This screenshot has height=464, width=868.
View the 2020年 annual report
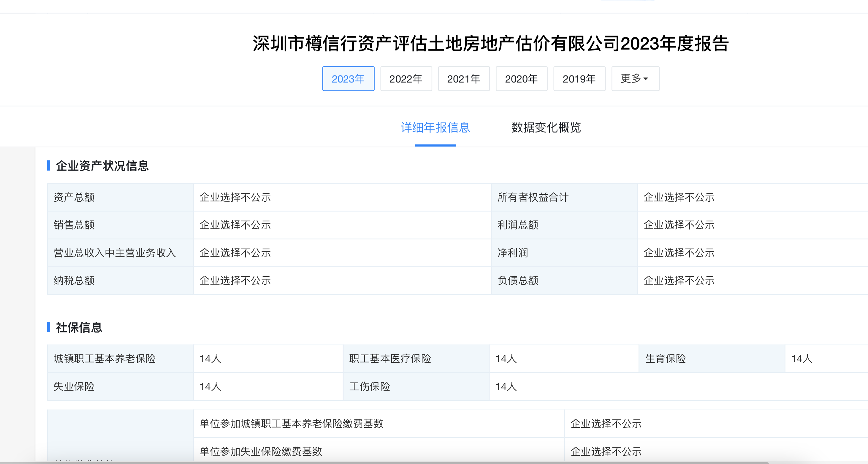click(x=521, y=78)
